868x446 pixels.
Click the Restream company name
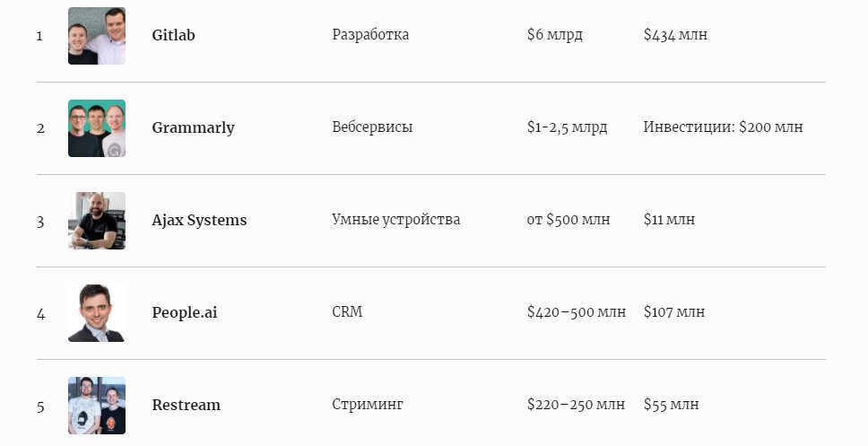click(x=186, y=406)
